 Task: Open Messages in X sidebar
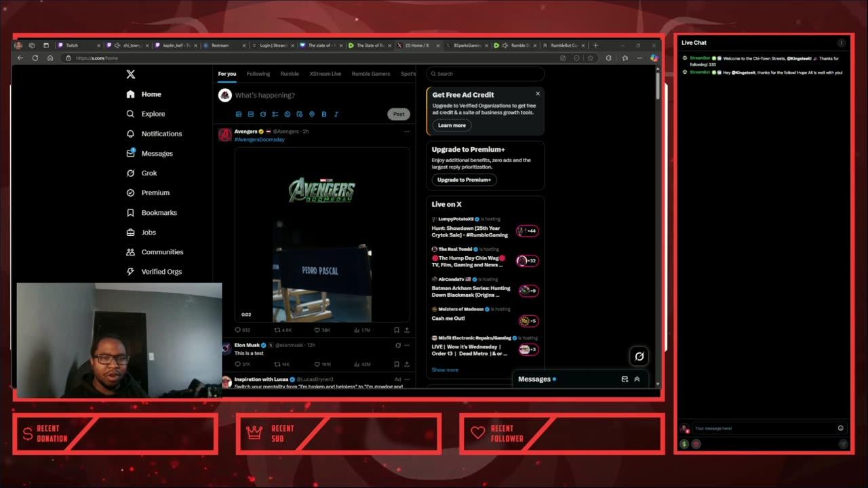150,153
